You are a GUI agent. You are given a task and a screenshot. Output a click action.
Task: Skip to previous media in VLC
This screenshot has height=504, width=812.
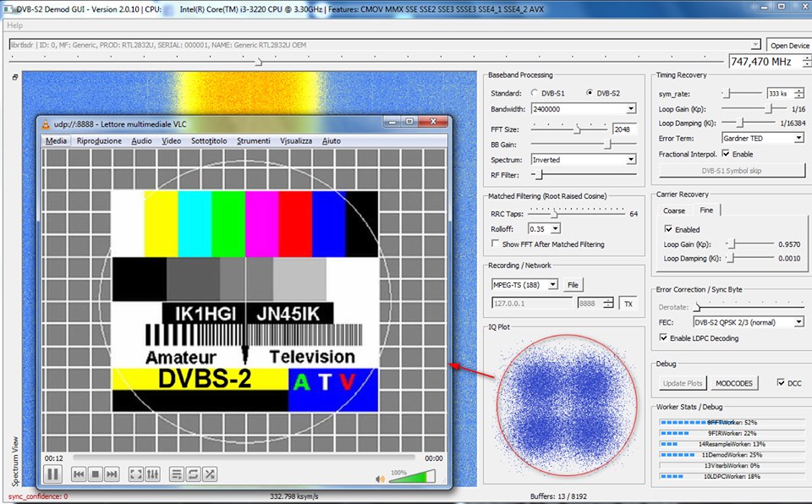tap(79, 474)
